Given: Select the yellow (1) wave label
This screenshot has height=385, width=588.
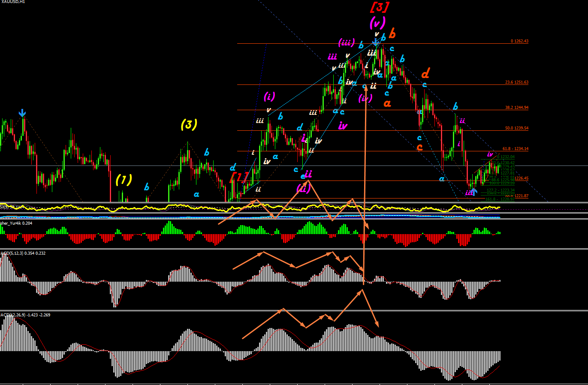Looking at the screenshot, I should pos(124,180).
